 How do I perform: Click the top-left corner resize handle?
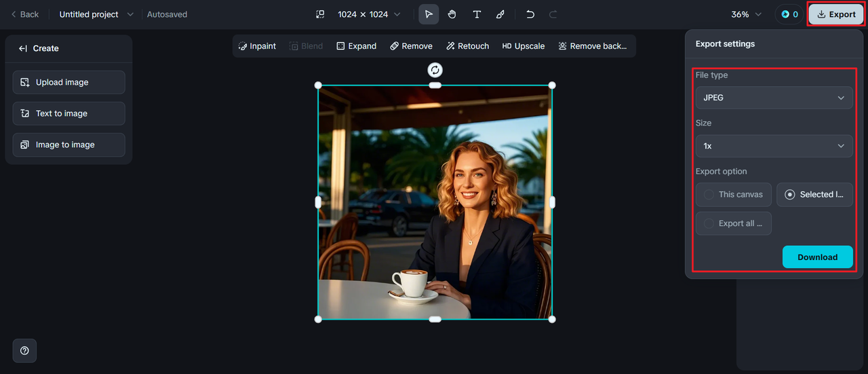coord(318,85)
